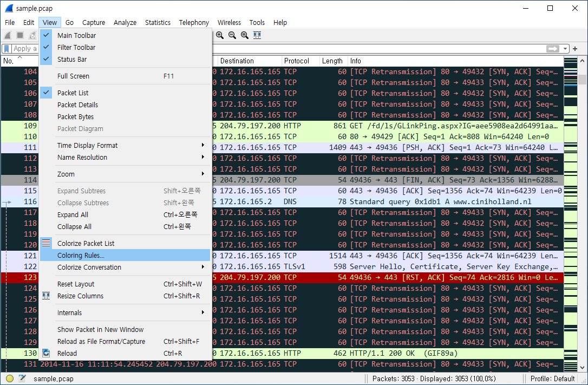588x385 pixels.
Task: Select TLSv1 Server Hello packet 122
Action: pos(282,266)
